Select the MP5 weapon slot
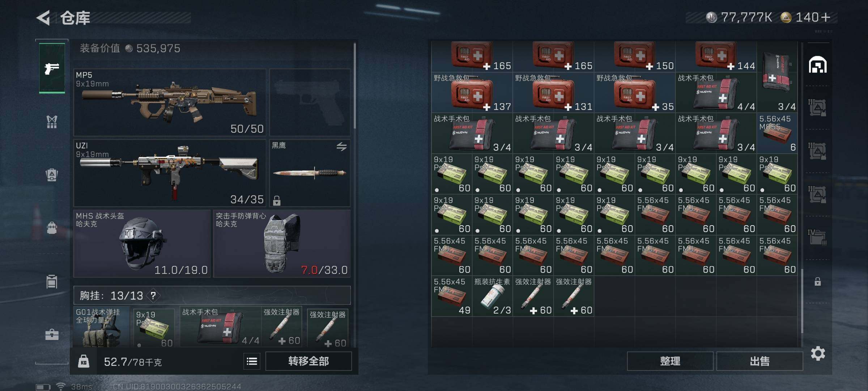Image resolution: width=868 pixels, height=391 pixels. click(170, 102)
